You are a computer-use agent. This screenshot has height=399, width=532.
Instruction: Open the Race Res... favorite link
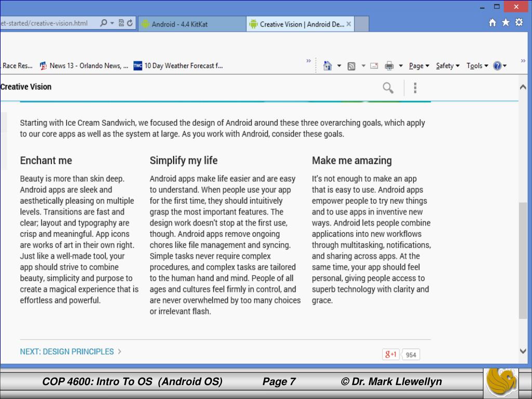coord(17,66)
